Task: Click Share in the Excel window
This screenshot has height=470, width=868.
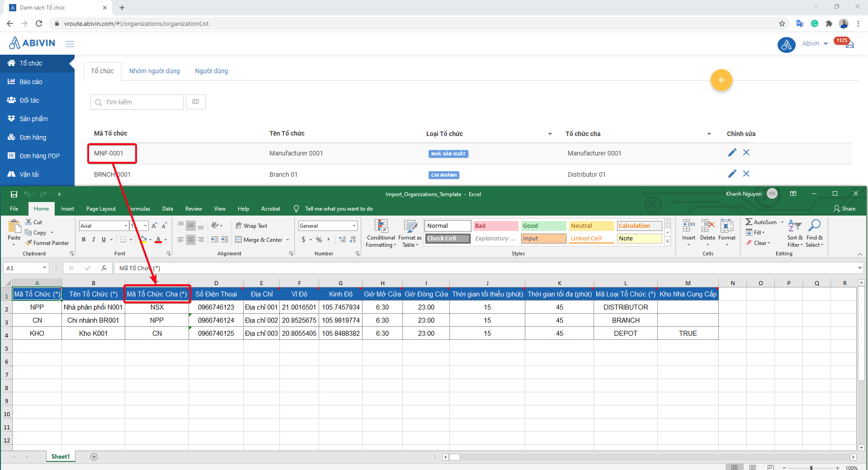Action: [x=844, y=209]
